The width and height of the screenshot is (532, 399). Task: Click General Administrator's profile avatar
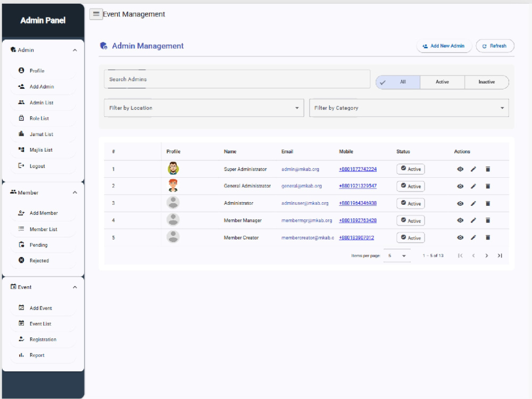(x=173, y=186)
